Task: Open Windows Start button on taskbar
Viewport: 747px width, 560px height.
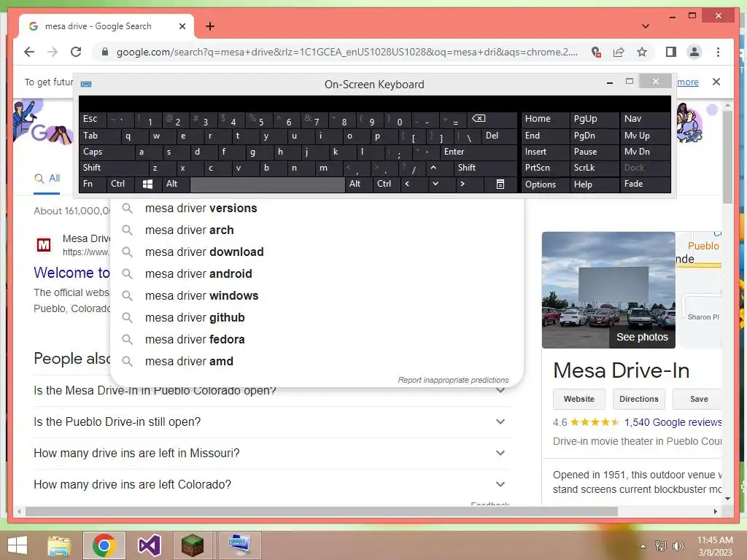Action: point(18,545)
